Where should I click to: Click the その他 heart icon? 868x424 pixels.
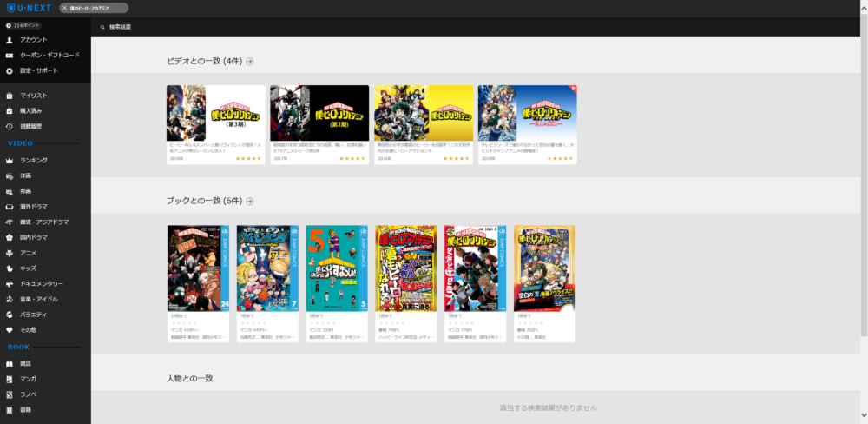click(10, 330)
